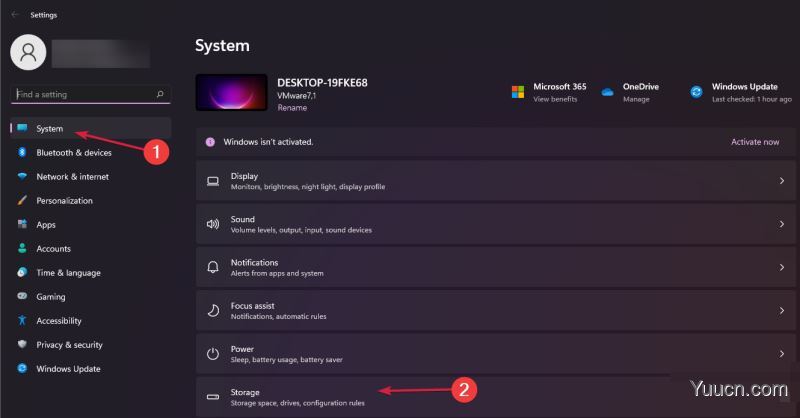Expand Sound row chevron
The height and width of the screenshot is (418, 800).
point(782,224)
